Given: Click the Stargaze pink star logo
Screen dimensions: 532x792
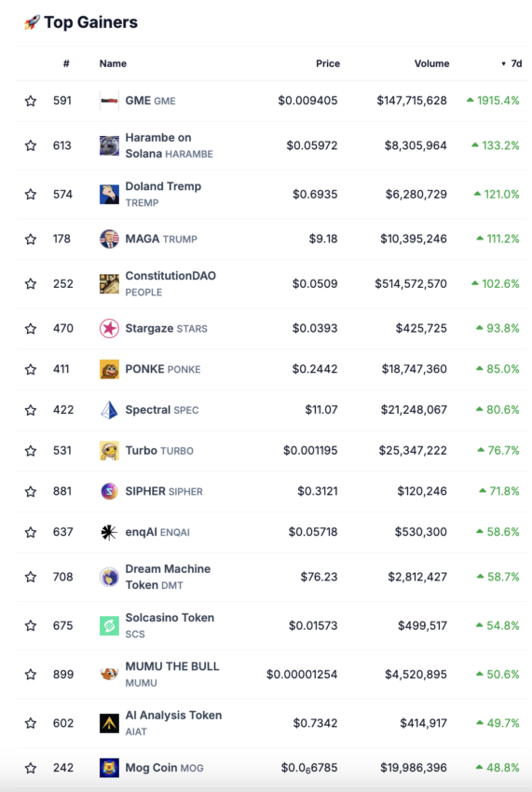Looking at the screenshot, I should (109, 328).
